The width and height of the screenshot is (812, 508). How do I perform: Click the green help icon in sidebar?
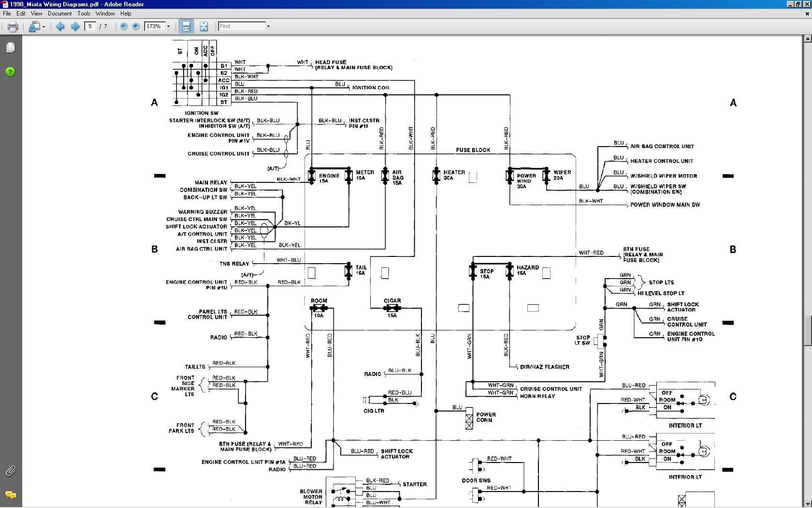10,72
